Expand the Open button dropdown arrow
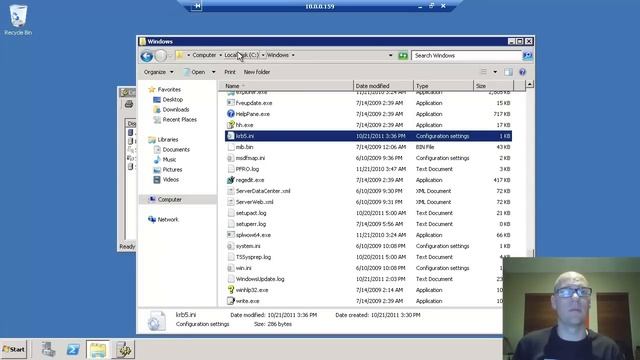The height and width of the screenshot is (360, 640). [x=213, y=72]
